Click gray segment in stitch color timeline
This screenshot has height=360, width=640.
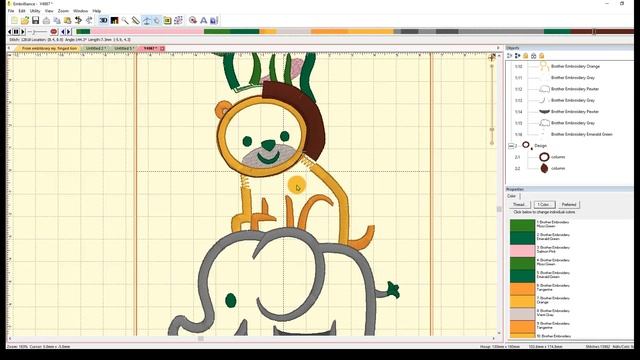point(501,31)
